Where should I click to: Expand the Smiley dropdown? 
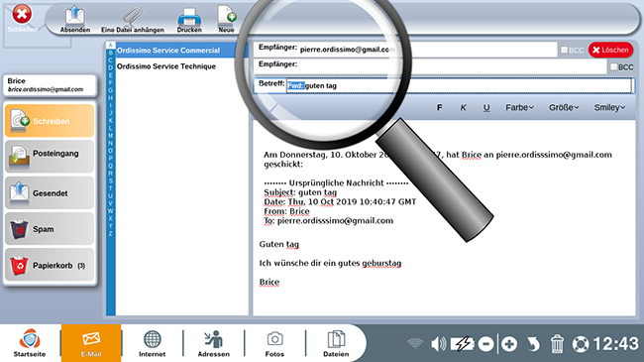coord(609,107)
